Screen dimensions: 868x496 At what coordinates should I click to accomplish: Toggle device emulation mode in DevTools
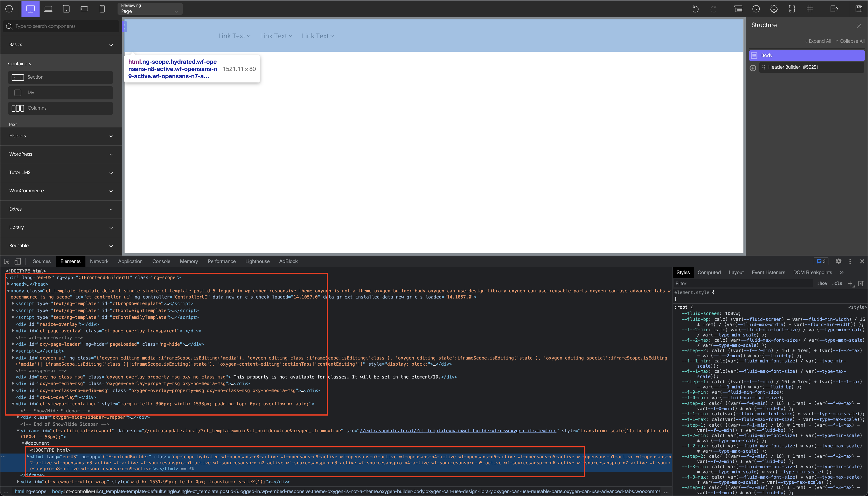[18, 261]
